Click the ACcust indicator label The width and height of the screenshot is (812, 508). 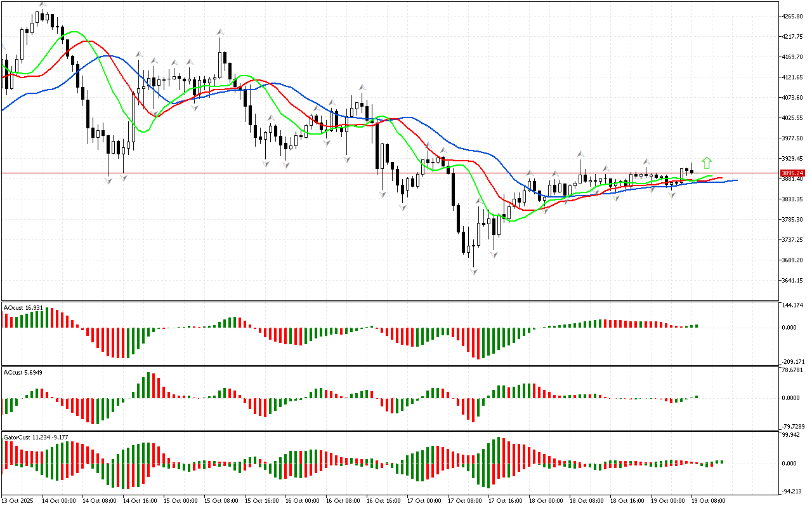[23, 371]
